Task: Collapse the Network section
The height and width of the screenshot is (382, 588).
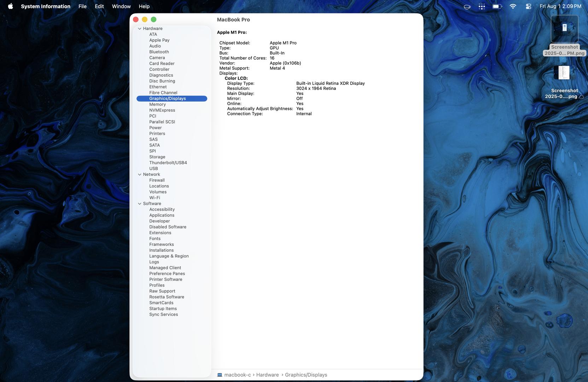Action: coord(140,174)
